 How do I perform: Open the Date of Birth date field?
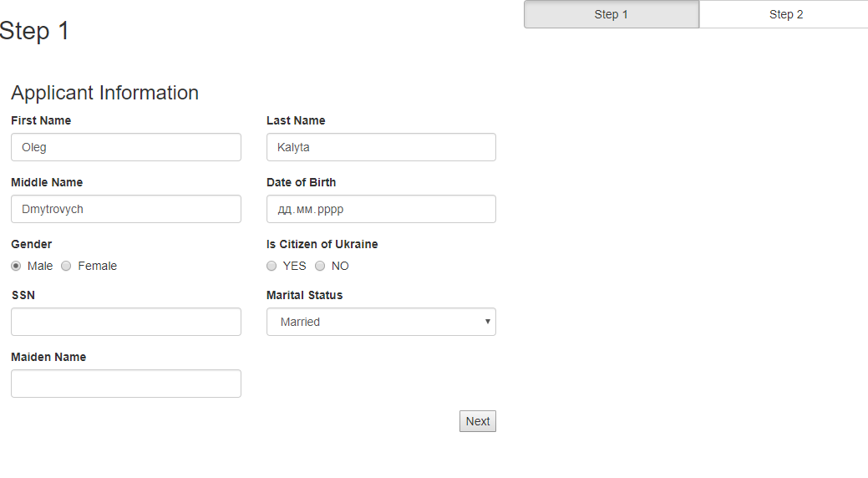(x=381, y=209)
